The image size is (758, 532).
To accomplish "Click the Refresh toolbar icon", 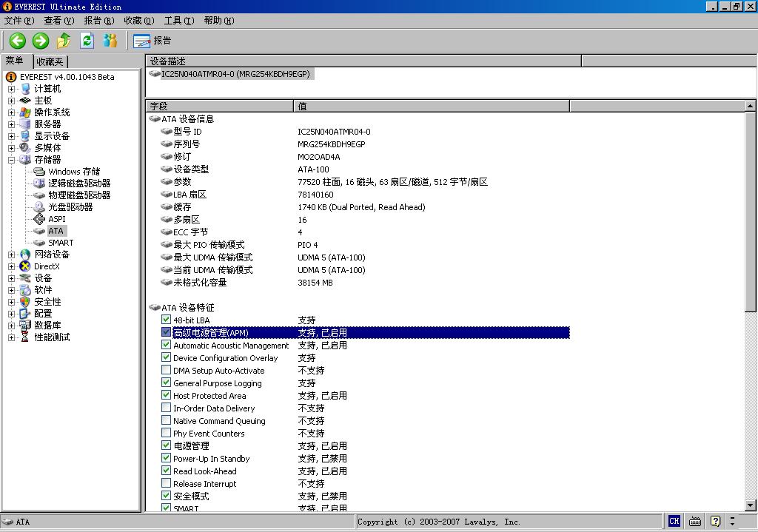I will [87, 41].
